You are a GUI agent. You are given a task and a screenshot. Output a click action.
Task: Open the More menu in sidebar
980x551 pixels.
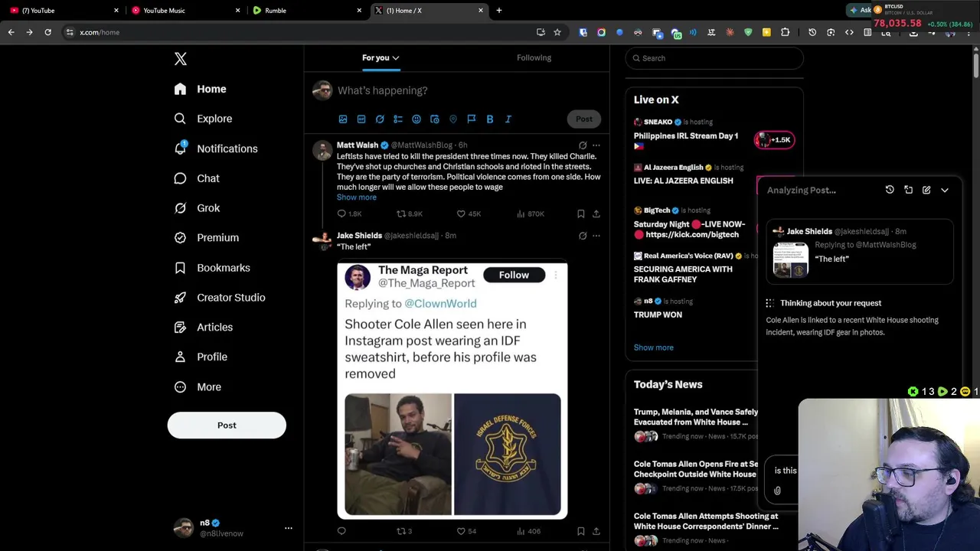coord(198,386)
